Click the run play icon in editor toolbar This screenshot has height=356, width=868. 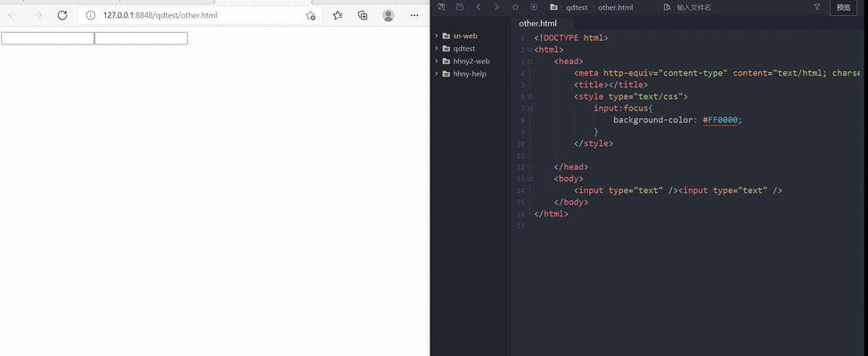click(x=534, y=6)
